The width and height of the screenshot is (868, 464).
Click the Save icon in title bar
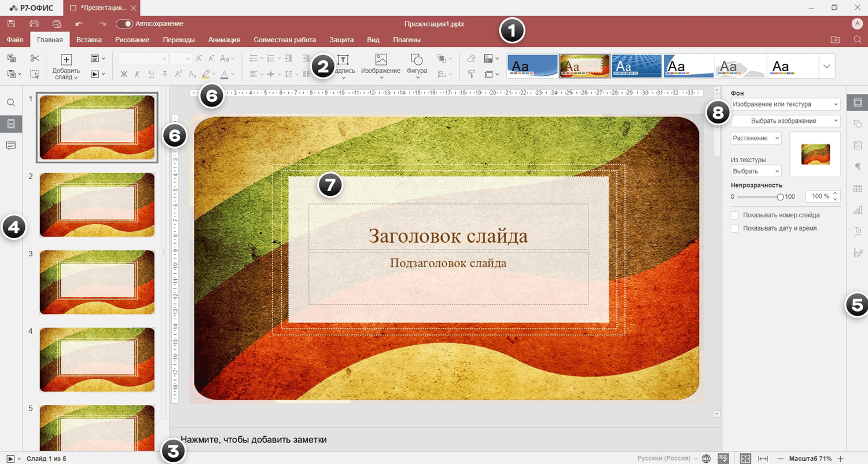11,24
